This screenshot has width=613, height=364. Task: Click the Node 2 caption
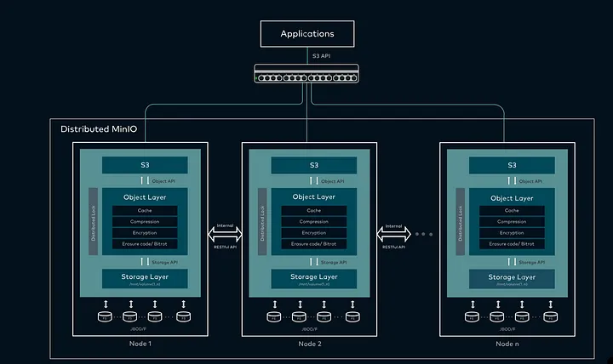[x=310, y=344]
